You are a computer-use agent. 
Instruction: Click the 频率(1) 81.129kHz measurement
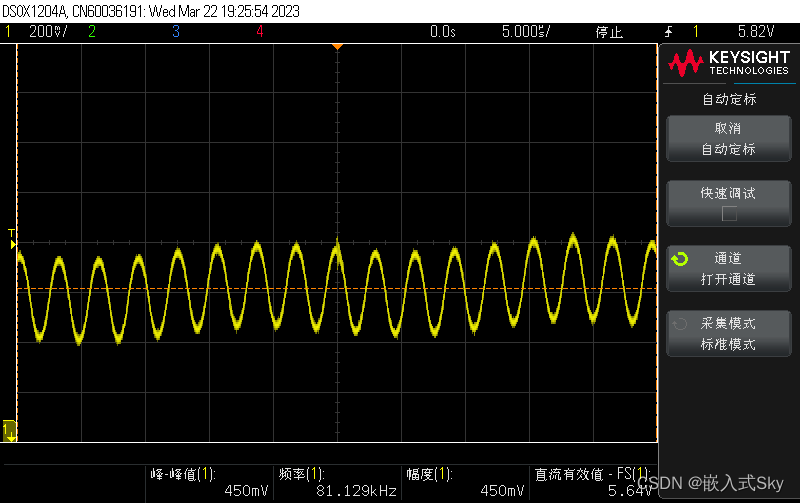click(x=337, y=483)
